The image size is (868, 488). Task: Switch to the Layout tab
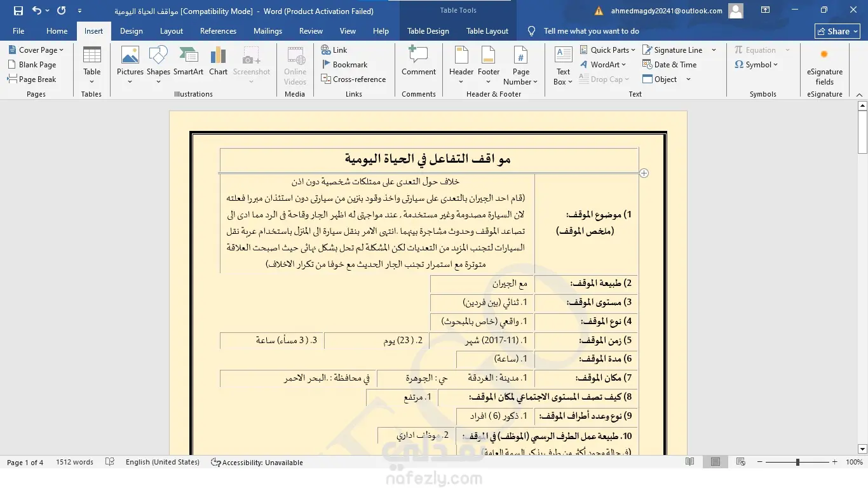(x=172, y=30)
